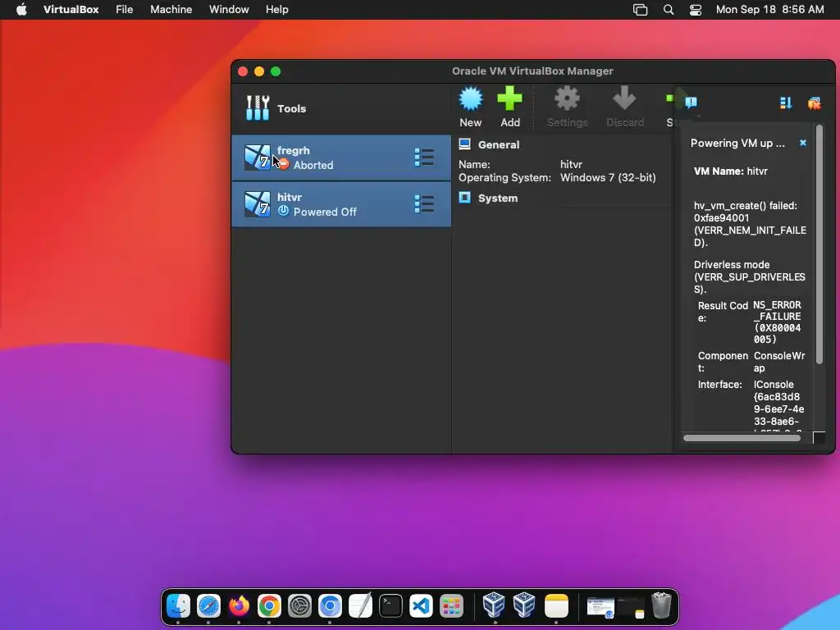Screen dimensions: 840x630
Task: Click the blue Powered Off status icon
Action: pos(283,211)
